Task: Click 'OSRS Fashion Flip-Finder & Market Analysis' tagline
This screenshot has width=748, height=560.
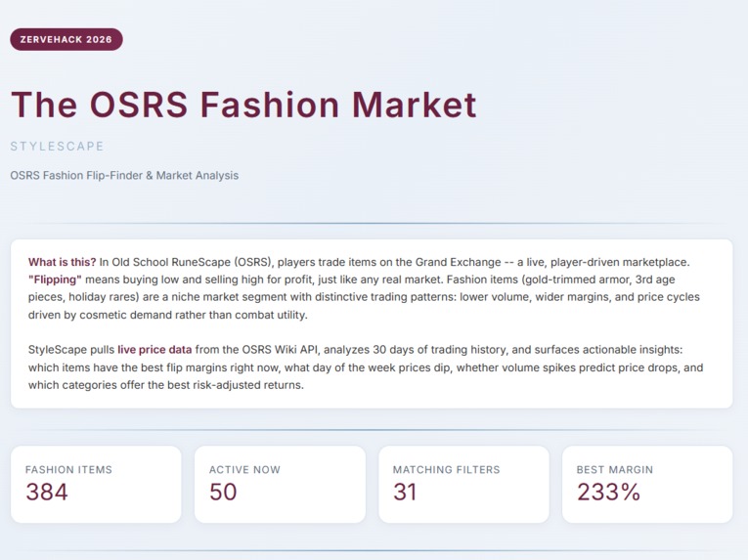Action: click(124, 176)
